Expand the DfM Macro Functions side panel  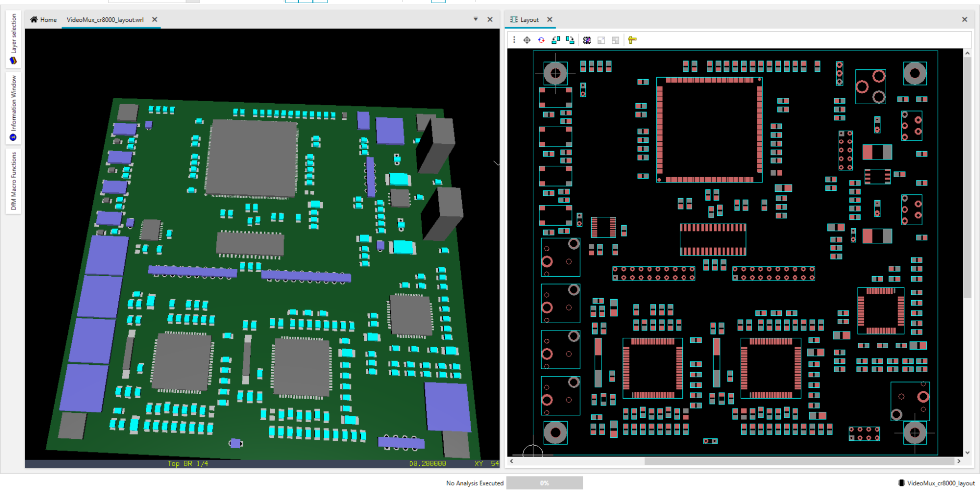(14, 181)
